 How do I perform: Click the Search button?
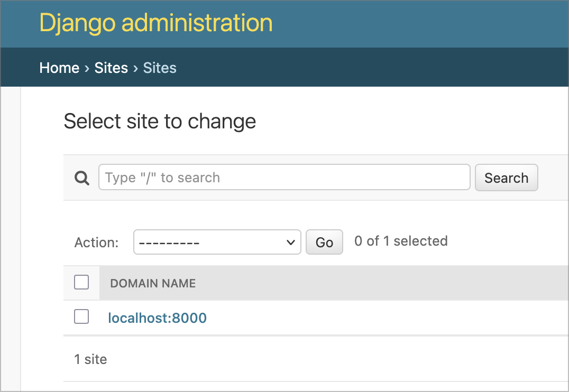[506, 178]
